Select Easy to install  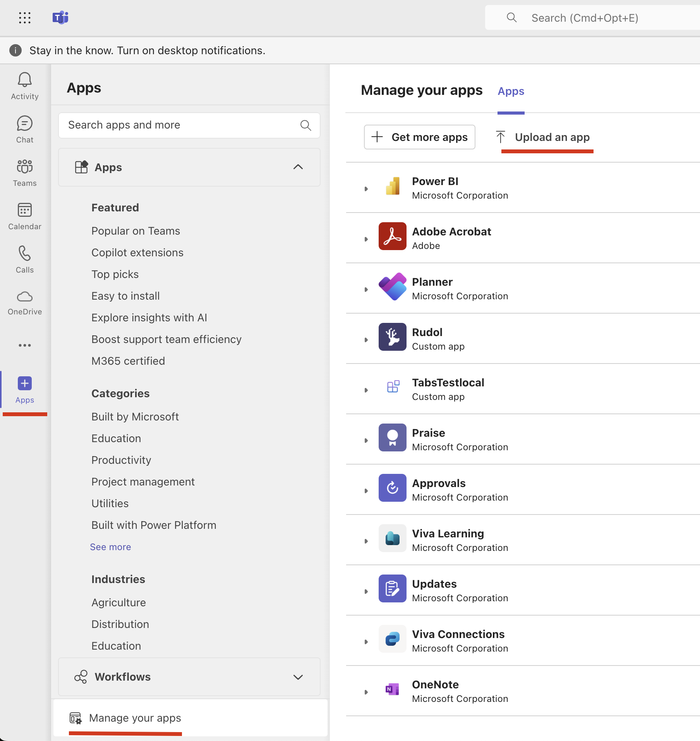coord(125,296)
